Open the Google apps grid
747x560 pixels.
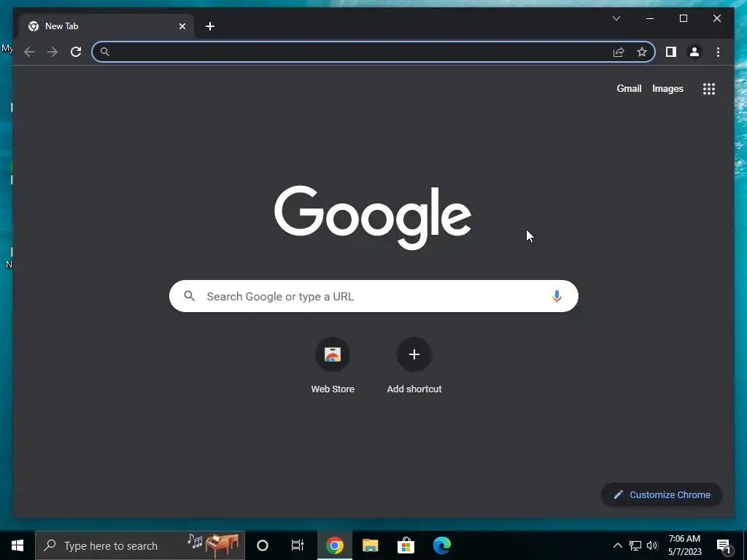[x=709, y=89]
